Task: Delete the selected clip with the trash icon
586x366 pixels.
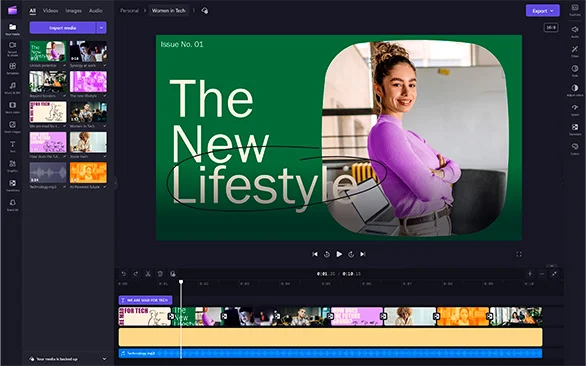Action: coord(160,274)
